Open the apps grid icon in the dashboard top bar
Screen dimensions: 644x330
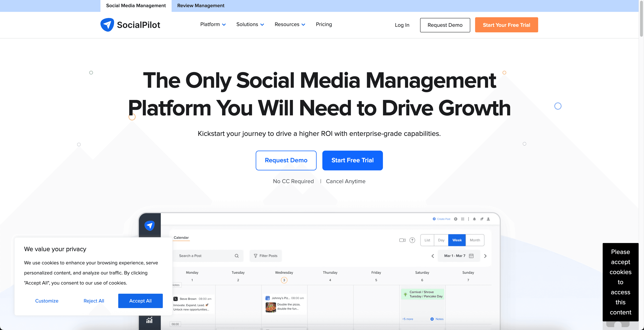pyautogui.click(x=463, y=219)
